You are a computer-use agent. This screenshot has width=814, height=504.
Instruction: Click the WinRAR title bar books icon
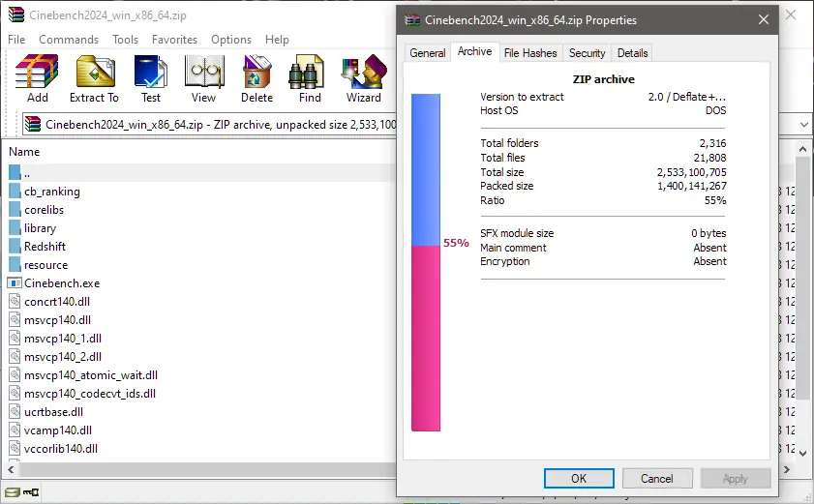tap(16, 15)
